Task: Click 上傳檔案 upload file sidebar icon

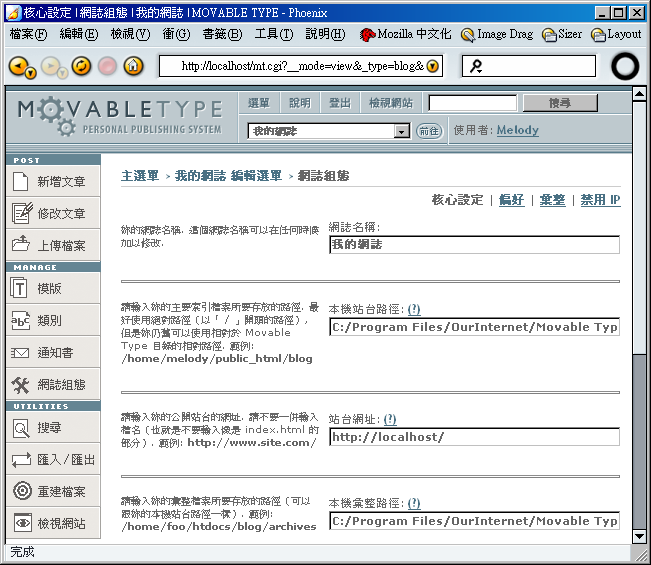Action: point(20,244)
